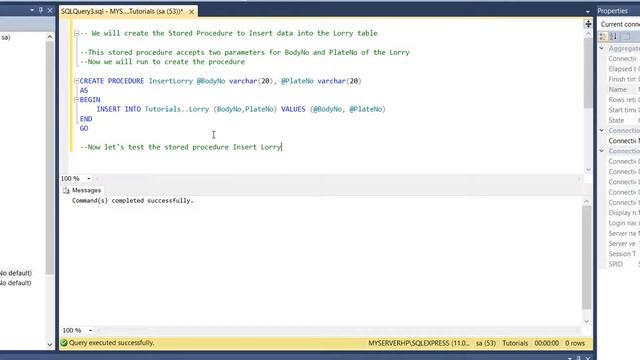Collapse the CREATE PROCEDURE outline region
640x360 pixels.
(76, 81)
